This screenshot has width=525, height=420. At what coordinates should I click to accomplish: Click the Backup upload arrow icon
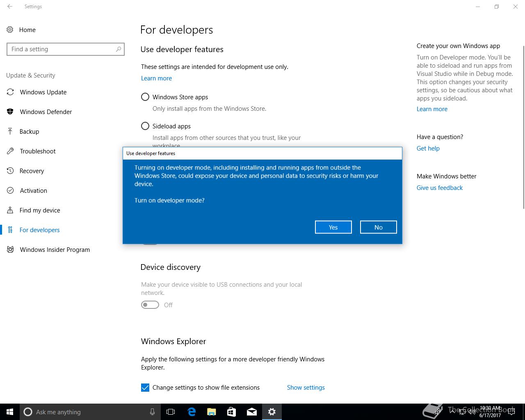10,131
